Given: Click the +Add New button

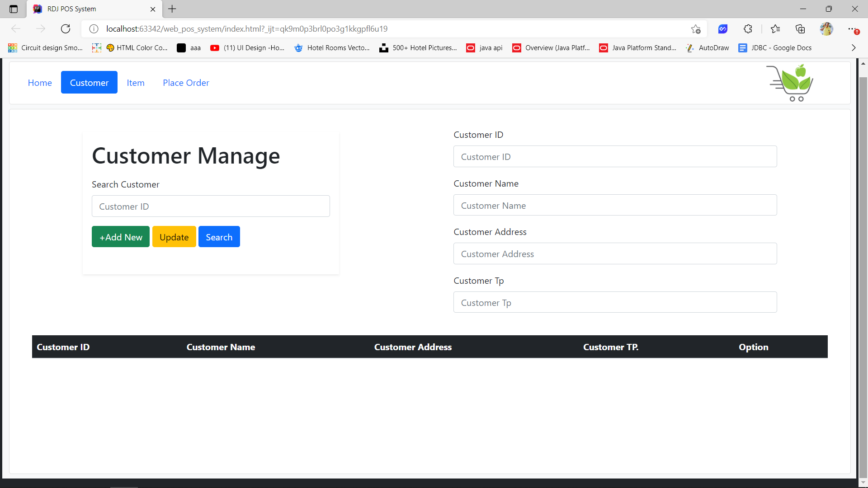Looking at the screenshot, I should (120, 236).
